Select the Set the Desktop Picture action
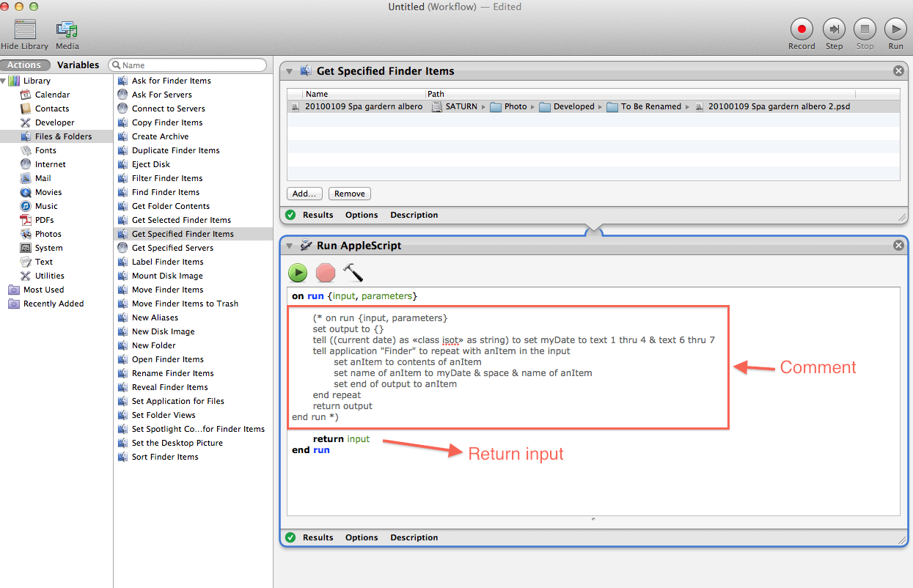The image size is (913, 588). pyautogui.click(x=177, y=443)
